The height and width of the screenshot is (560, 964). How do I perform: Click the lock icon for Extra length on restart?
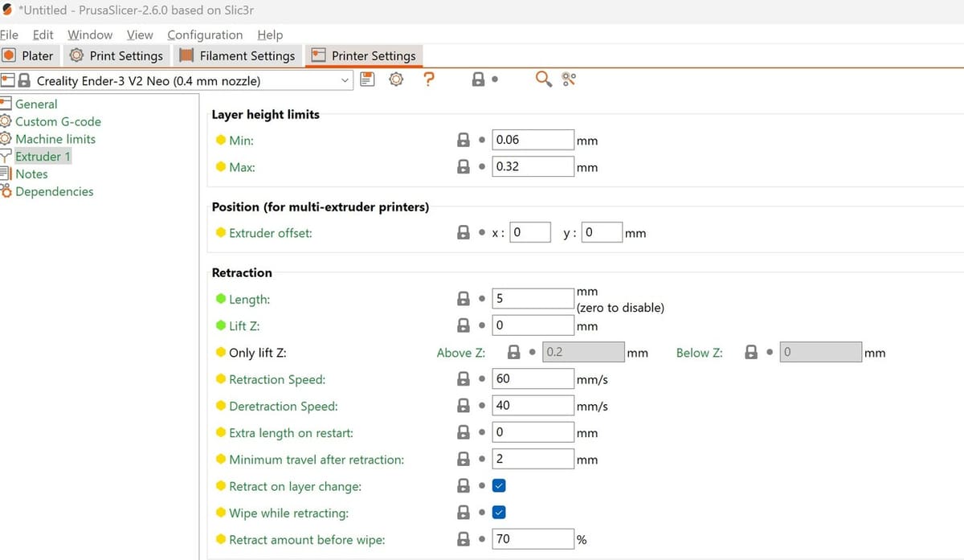[x=464, y=432]
